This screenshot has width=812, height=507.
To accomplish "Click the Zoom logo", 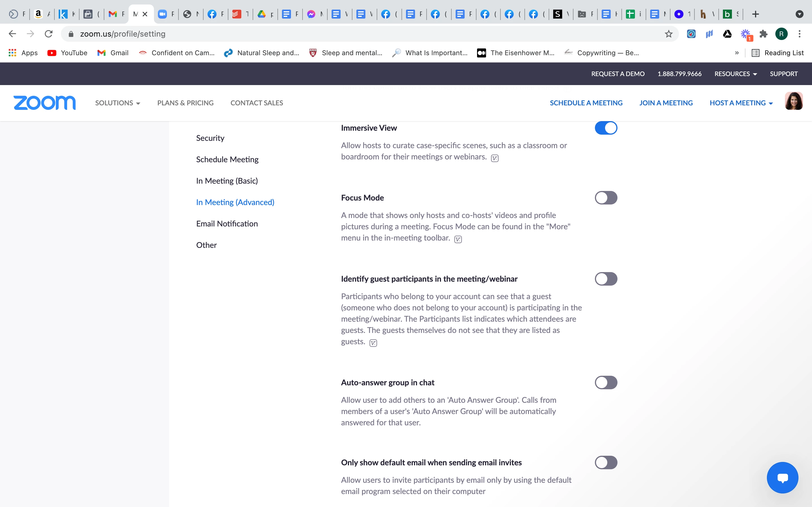I will click(x=44, y=103).
